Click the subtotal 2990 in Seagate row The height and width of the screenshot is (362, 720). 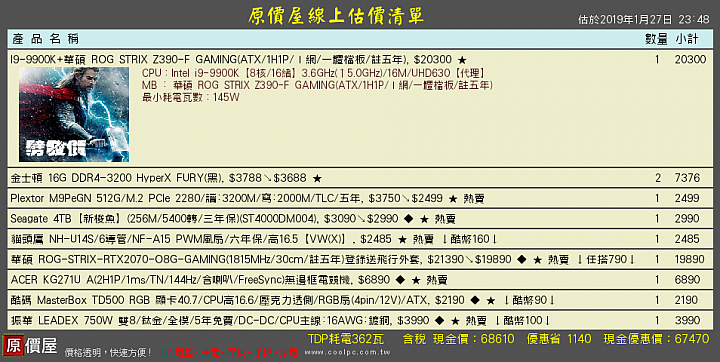(x=687, y=219)
